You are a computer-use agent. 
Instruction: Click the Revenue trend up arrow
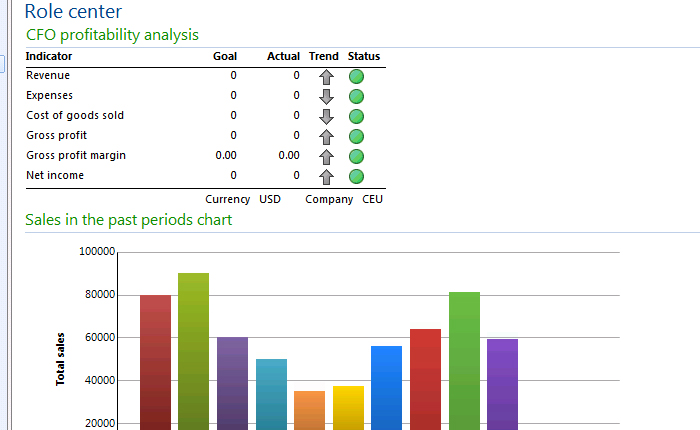[x=326, y=76]
